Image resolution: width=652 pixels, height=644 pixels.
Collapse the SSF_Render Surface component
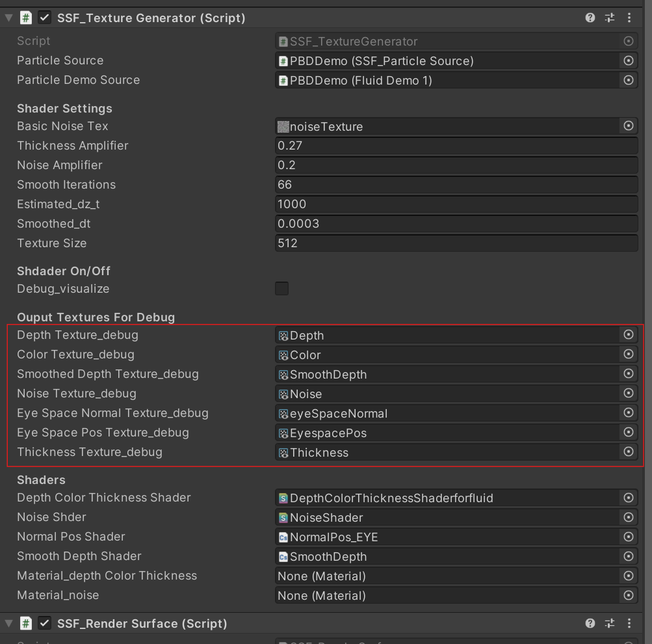click(8, 623)
